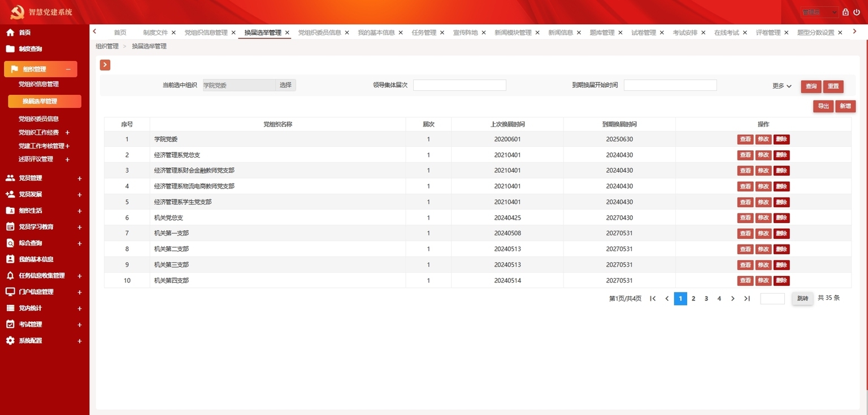
Task: Switch to the 首页 tab
Action: [x=120, y=33]
